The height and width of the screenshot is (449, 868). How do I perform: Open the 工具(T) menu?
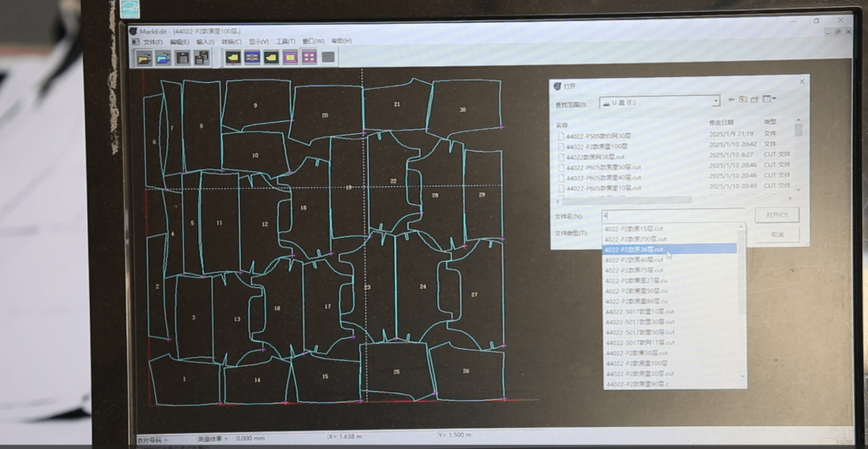click(286, 41)
